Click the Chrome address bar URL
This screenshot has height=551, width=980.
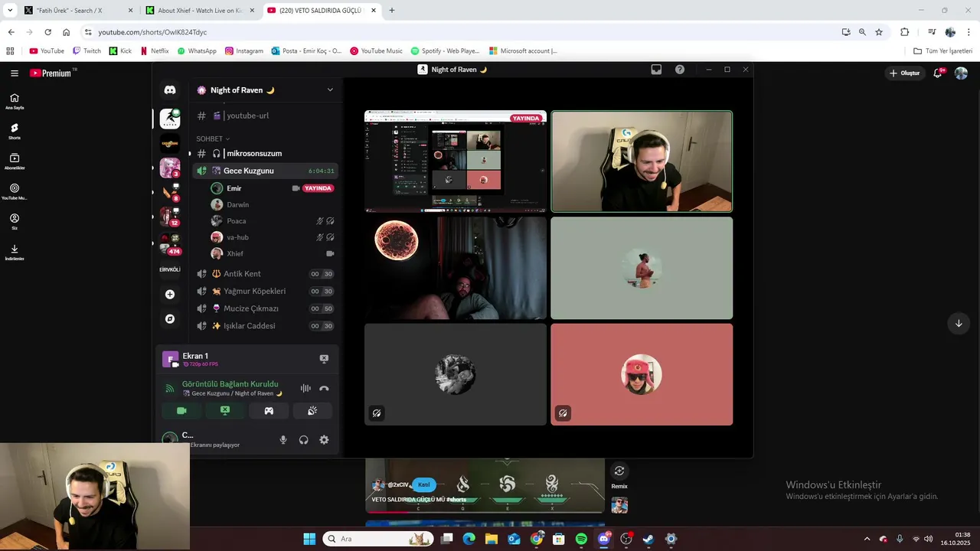[152, 32]
